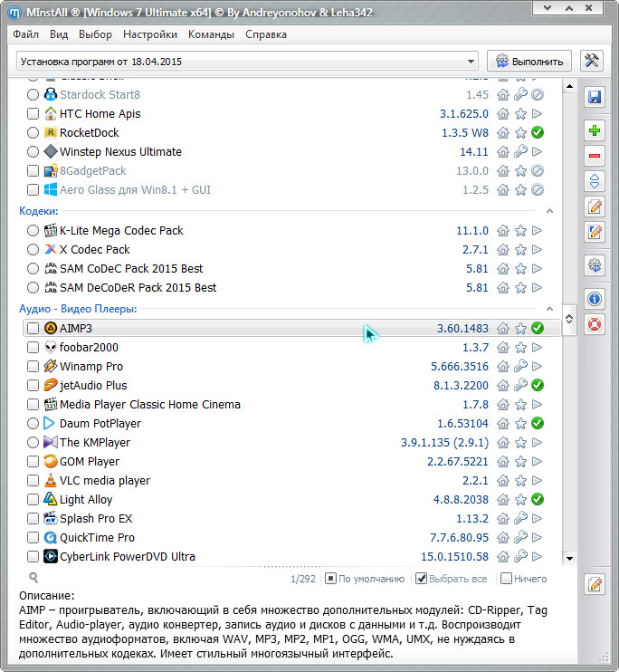
Task: Toggle the 'По умолчанию' checkbox
Action: 330,579
